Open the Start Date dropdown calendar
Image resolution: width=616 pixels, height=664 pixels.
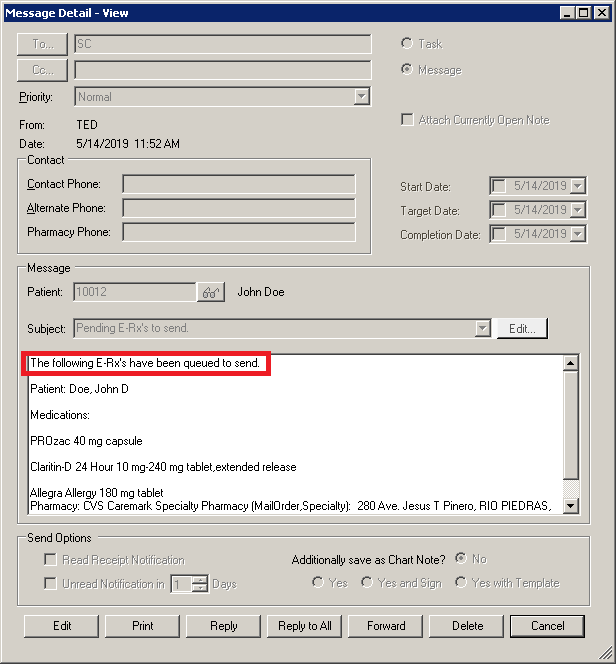pos(577,186)
